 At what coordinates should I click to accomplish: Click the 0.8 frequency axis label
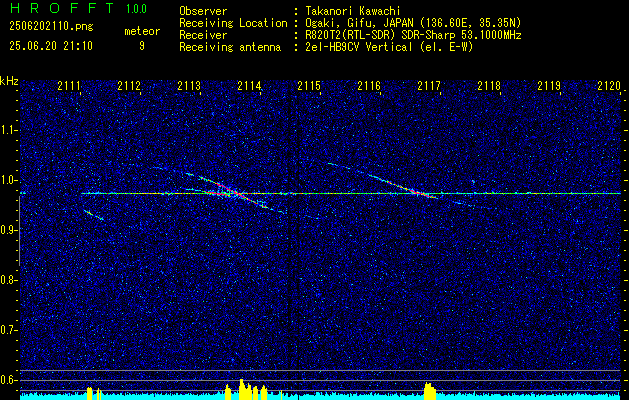7,280
